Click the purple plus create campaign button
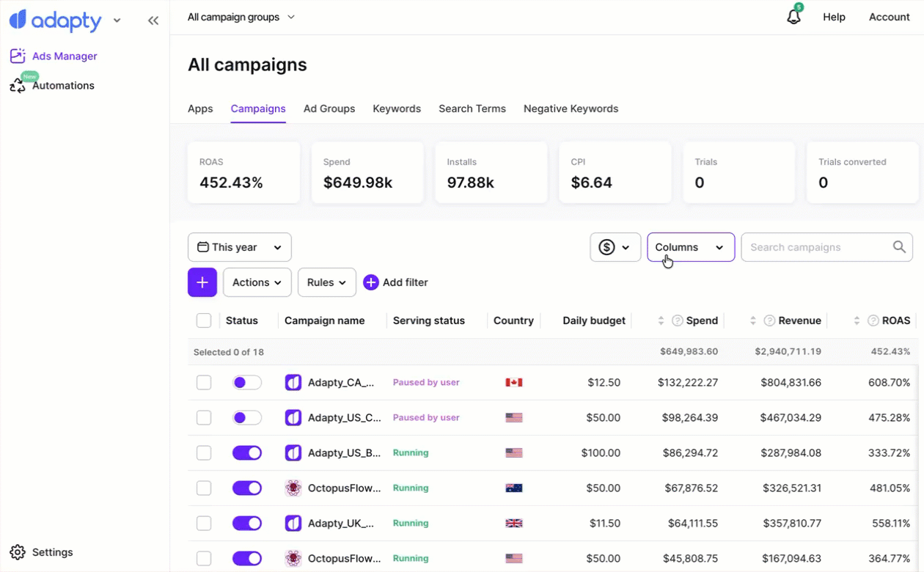Screen dimensions: 924x572 (x=202, y=282)
